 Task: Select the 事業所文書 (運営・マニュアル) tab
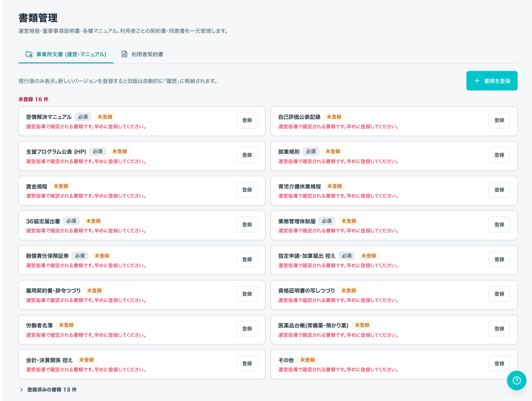pos(66,54)
